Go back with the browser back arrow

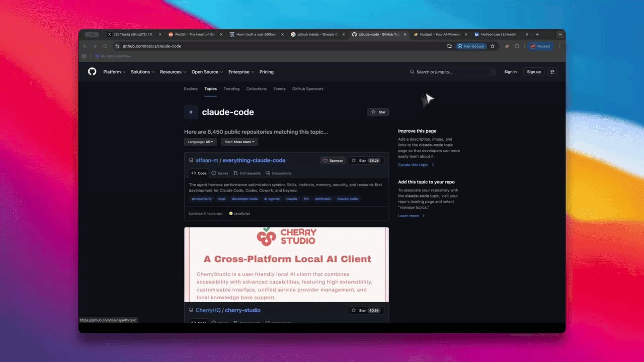85,46
